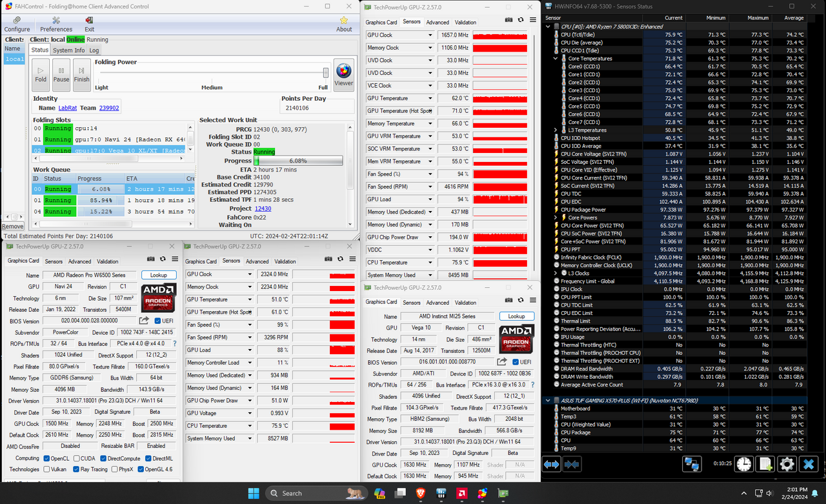Image resolution: width=826 pixels, height=504 pixels.
Task: Toggle the Vulkan checkbox
Action: point(47,469)
